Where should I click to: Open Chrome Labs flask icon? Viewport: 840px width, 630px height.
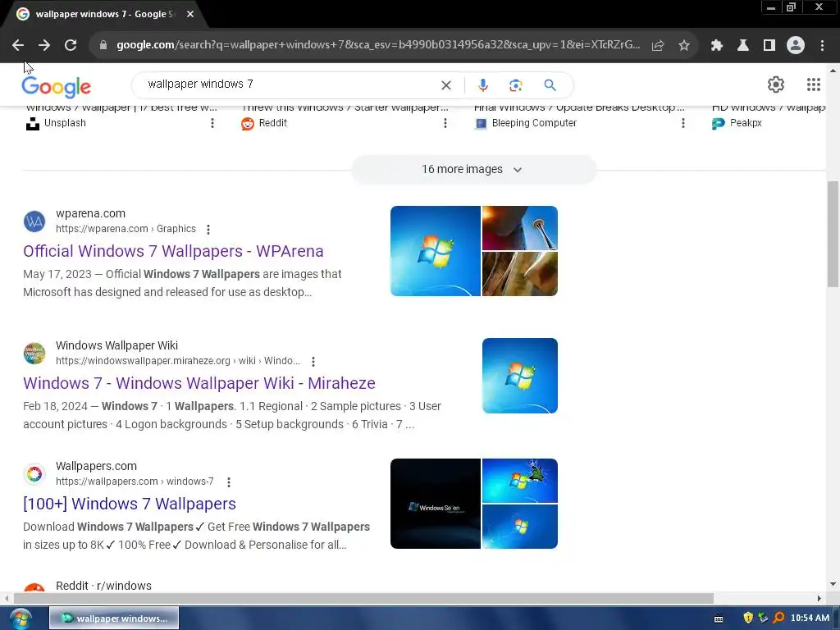point(743,46)
